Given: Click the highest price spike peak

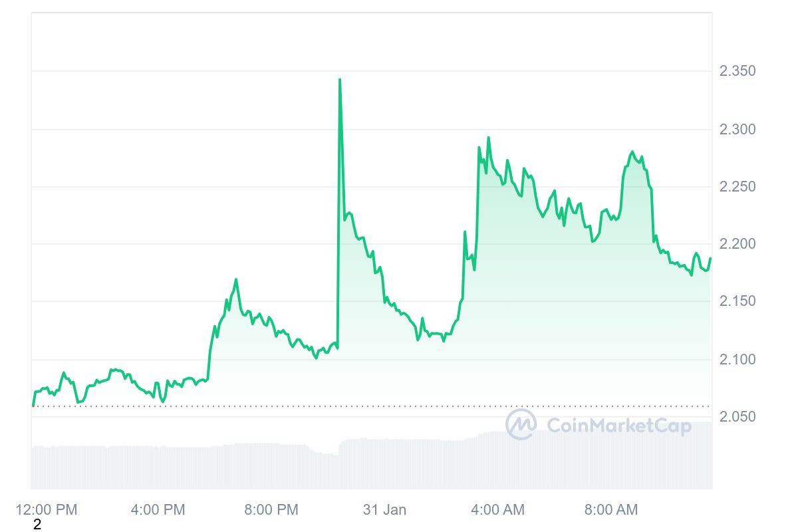Looking at the screenshot, I should pyautogui.click(x=340, y=80).
